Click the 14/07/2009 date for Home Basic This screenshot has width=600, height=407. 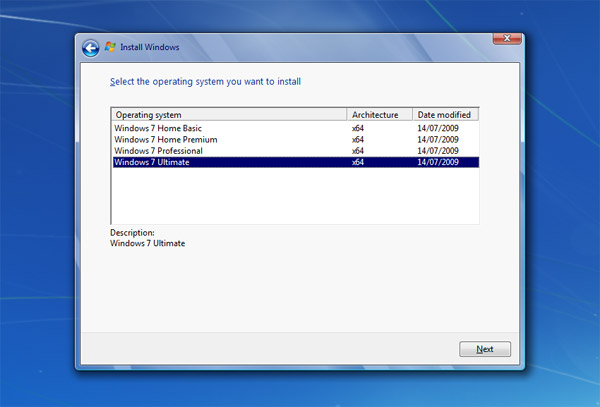click(x=438, y=128)
